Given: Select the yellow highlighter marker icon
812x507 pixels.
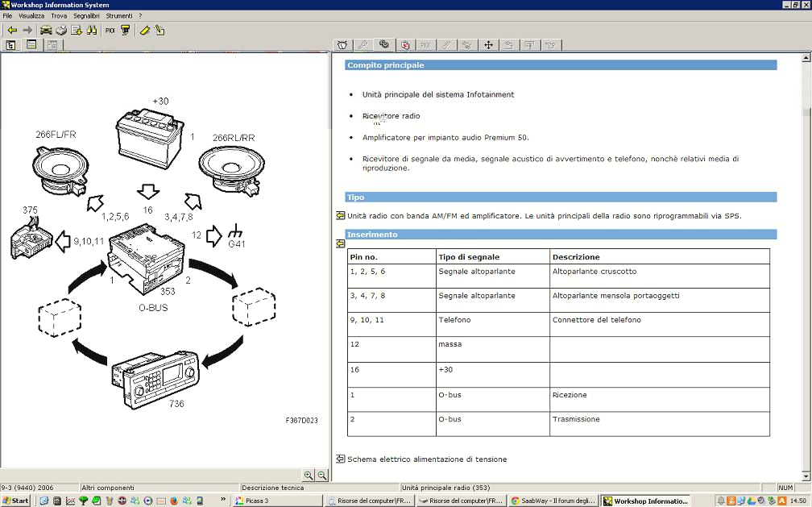Looking at the screenshot, I should pyautogui.click(x=144, y=30).
